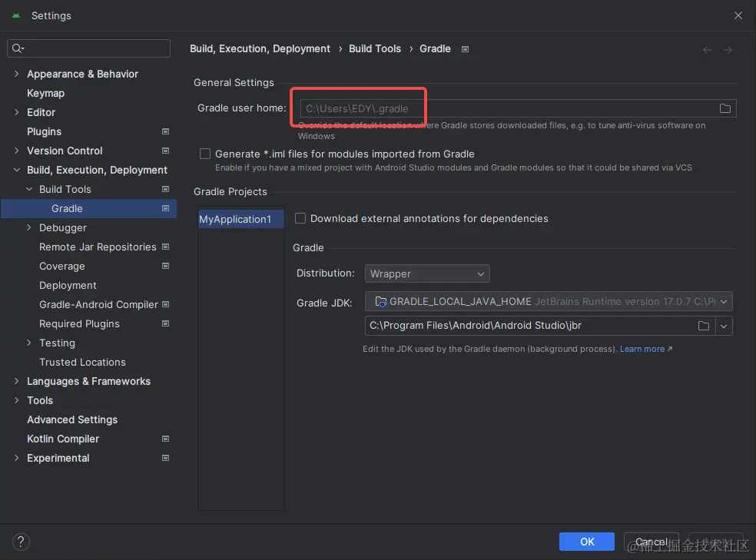Image resolution: width=756 pixels, height=560 pixels.
Task: Click the JDK folder icon before GRADLE_LOCAL_JAVA_HOME
Action: [x=380, y=302]
